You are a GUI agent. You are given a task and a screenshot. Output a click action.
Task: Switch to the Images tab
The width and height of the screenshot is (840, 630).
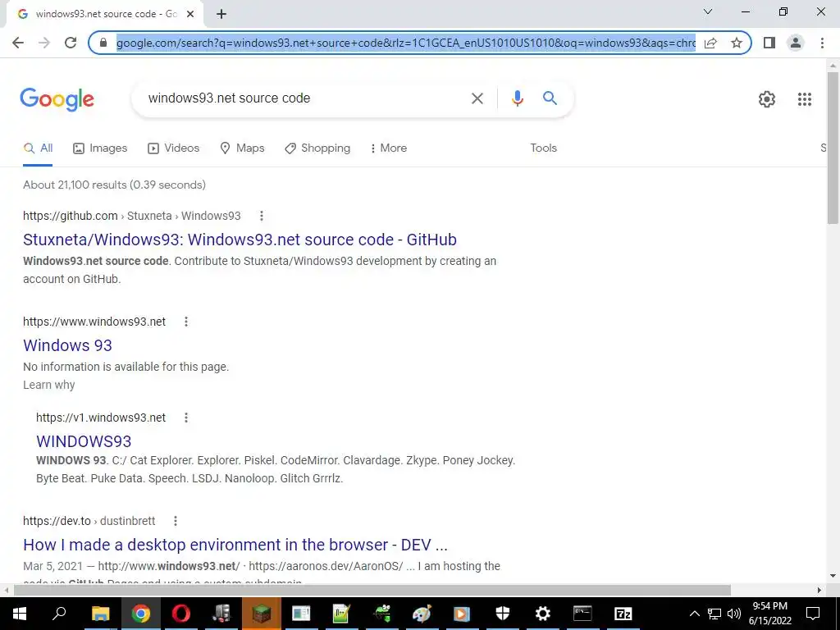[x=100, y=148]
